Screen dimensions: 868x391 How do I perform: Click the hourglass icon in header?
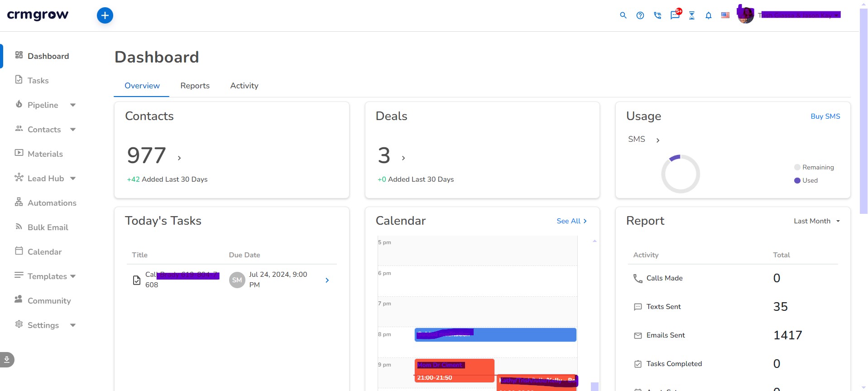coord(692,15)
